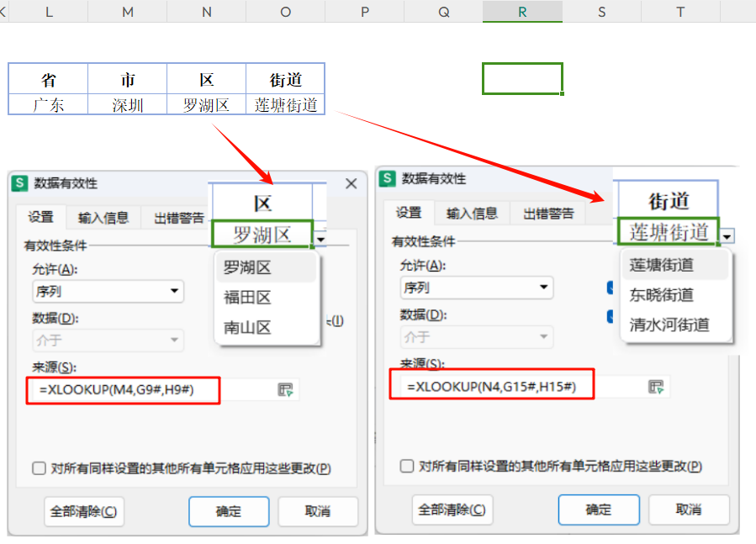Viewport: 756px width, 544px height.
Task: Click 取消 button in right dialog
Action: point(689,510)
